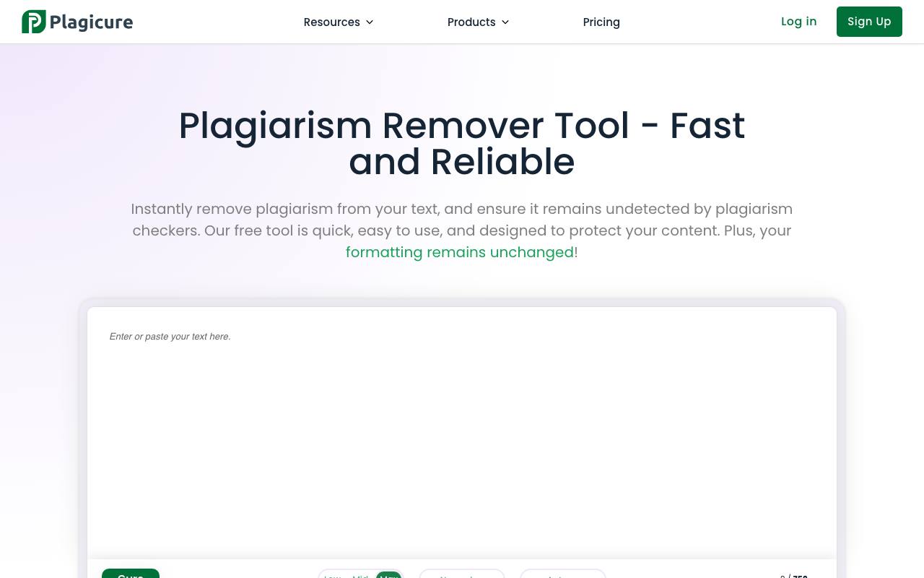Select the Max strength option
Viewport: 924px width, 578px height.
pyautogui.click(x=388, y=575)
